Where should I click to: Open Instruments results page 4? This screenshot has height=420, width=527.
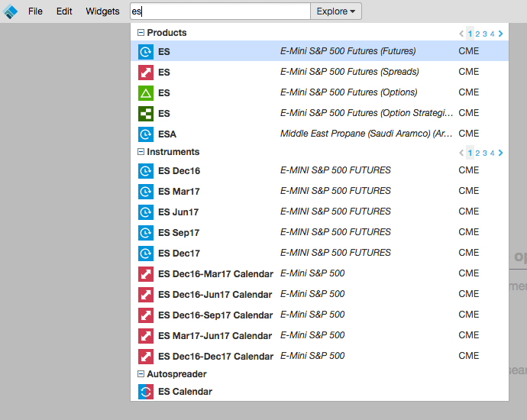tap(492, 153)
